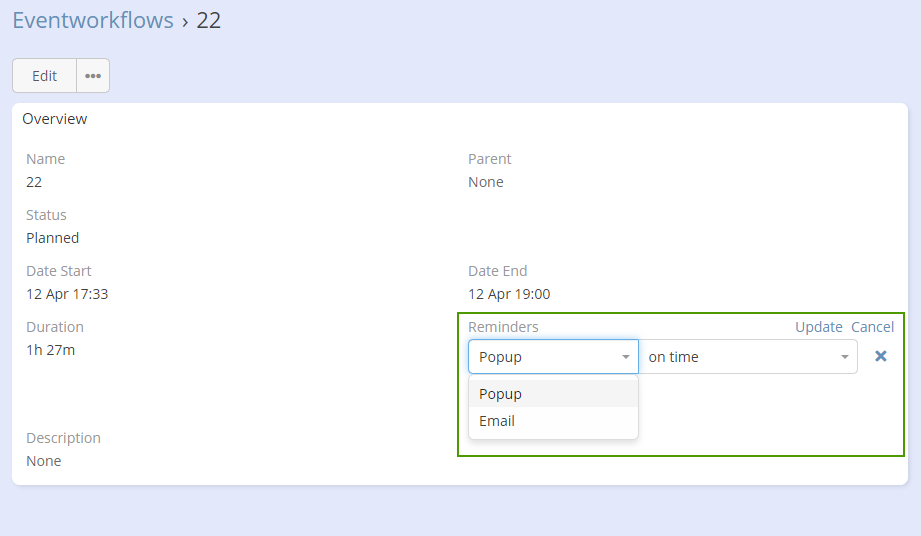Click the Duration value 1h 27m

(x=50, y=350)
